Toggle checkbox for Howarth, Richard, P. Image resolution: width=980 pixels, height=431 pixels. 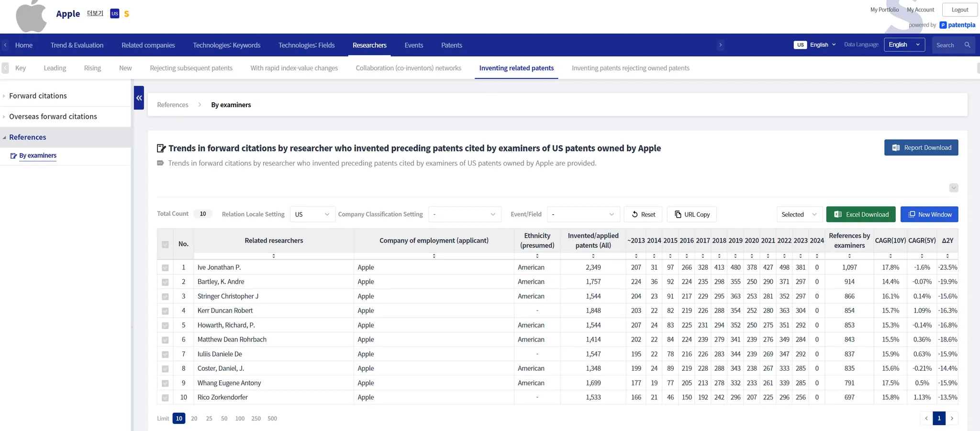point(165,326)
